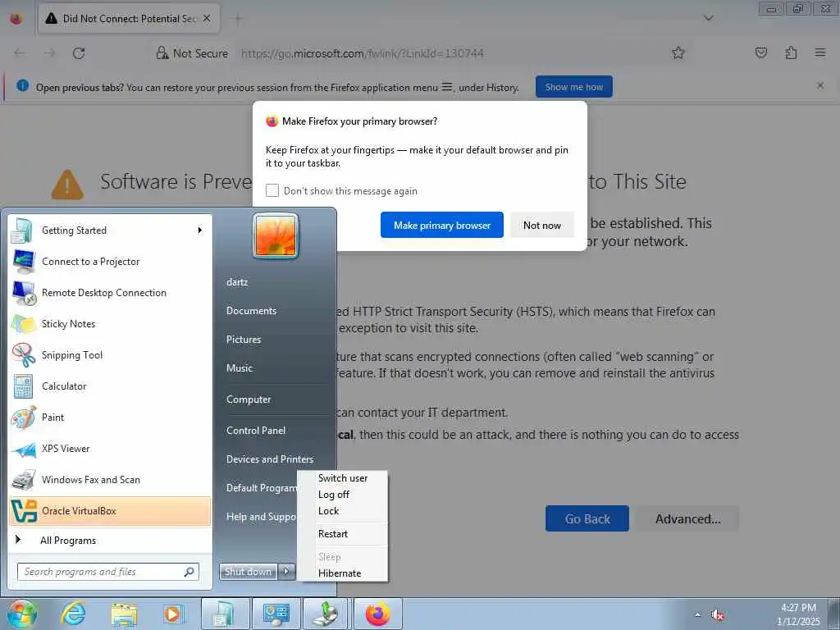Click the Oracle VirtualBox icon
The image size is (840, 630).
point(24,511)
